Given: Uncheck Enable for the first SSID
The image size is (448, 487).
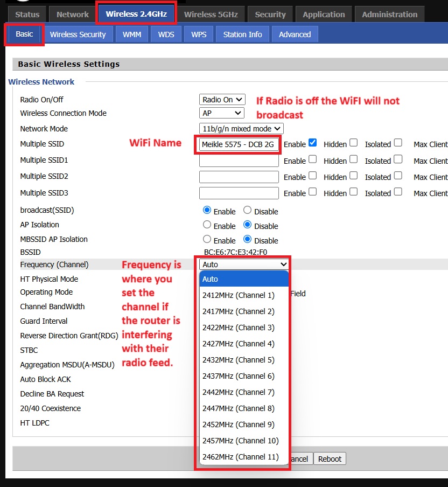Looking at the screenshot, I should coord(313,143).
